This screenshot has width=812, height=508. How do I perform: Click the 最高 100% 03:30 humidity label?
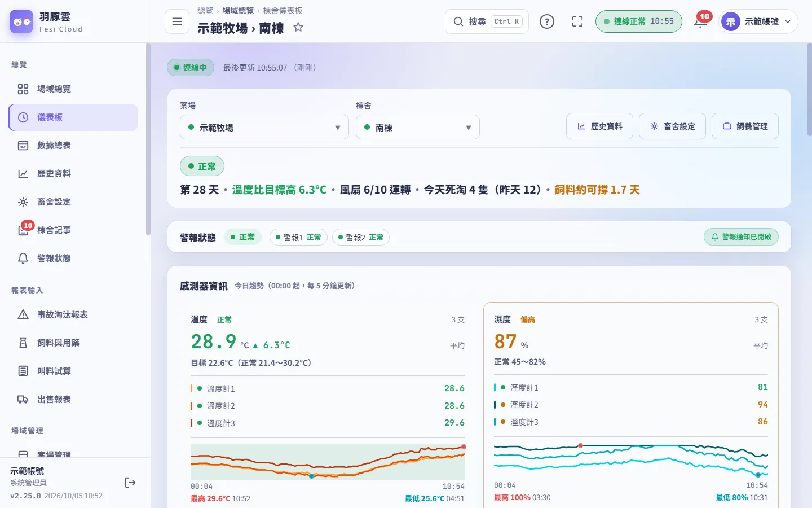pos(522,498)
